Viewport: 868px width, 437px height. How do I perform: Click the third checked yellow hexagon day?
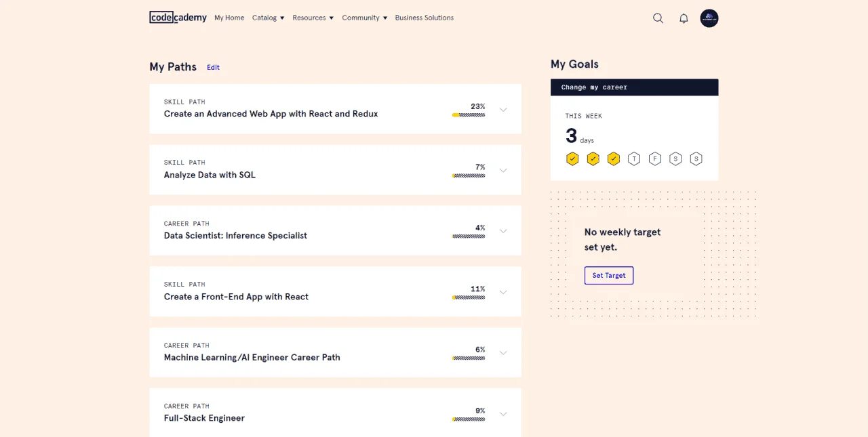[x=614, y=159]
